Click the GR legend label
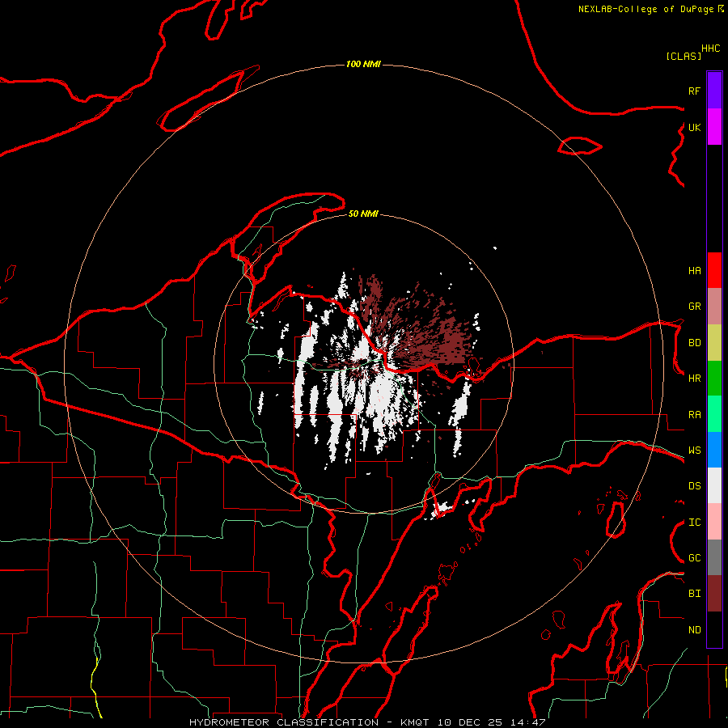 [x=694, y=307]
